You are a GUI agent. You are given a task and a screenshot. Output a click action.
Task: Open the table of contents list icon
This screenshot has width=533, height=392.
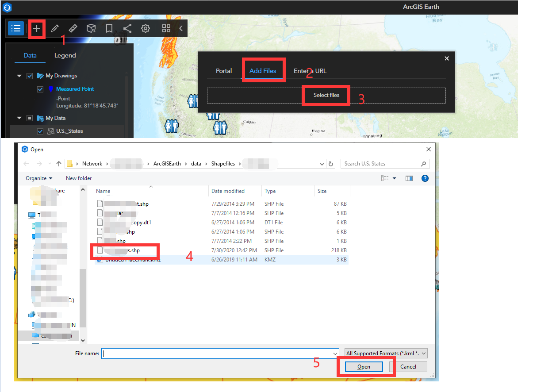[x=16, y=29]
